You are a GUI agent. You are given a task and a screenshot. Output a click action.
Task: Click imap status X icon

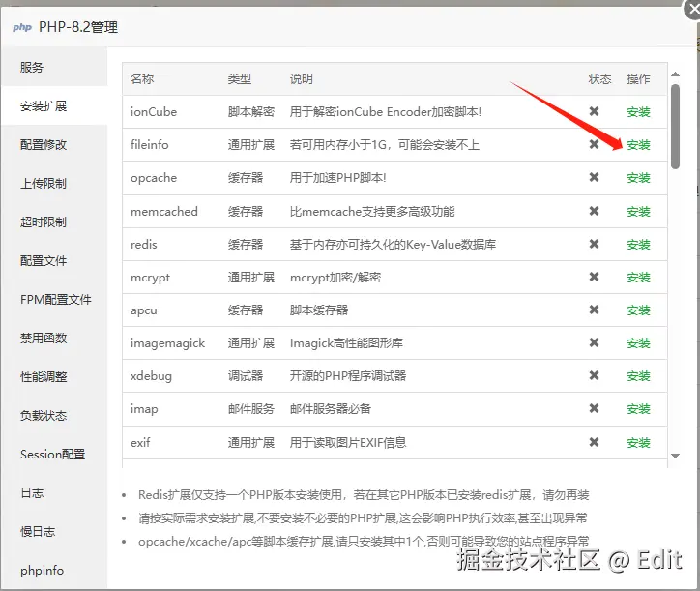click(594, 408)
